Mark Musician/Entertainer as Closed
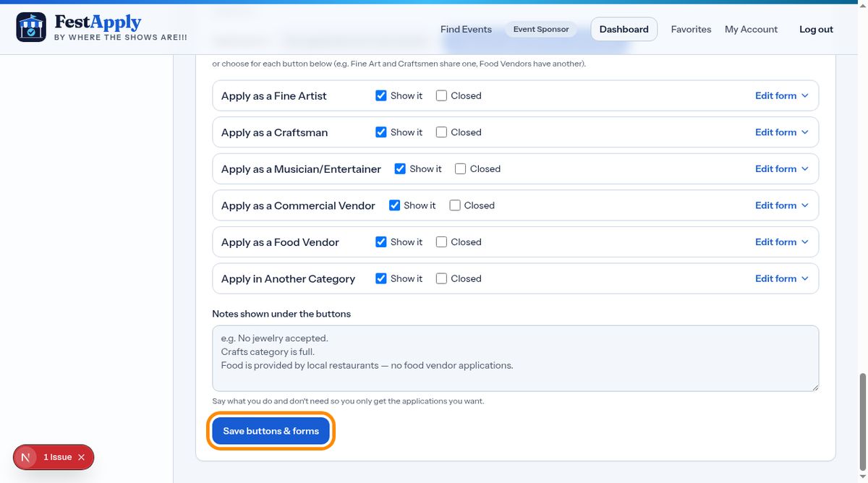The height and width of the screenshot is (483, 868). pos(460,168)
